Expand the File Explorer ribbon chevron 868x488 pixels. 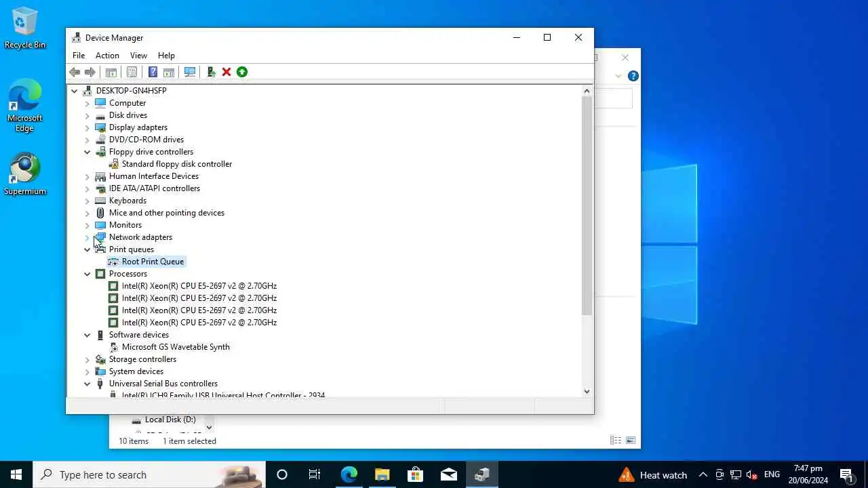pos(618,76)
